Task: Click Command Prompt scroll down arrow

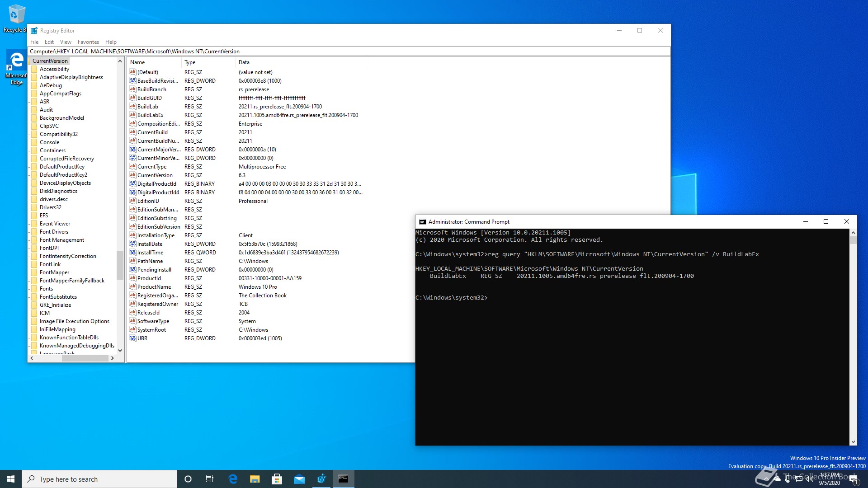Action: [x=853, y=442]
